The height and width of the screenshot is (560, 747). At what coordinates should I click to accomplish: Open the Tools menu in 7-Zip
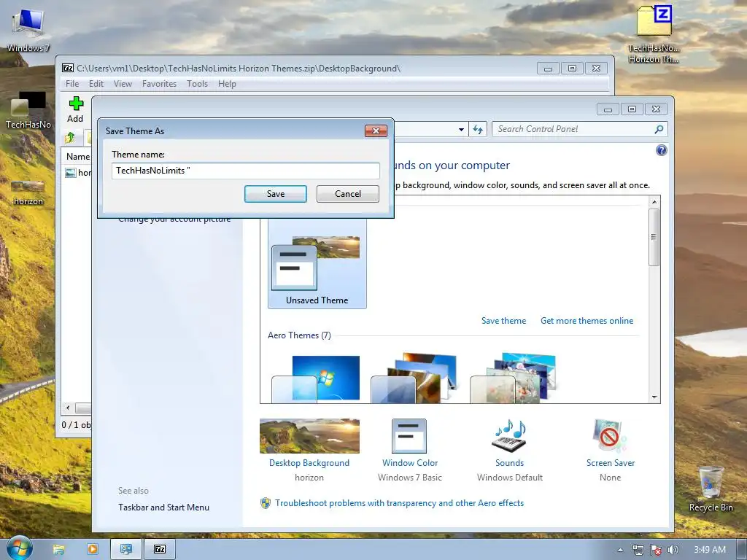[197, 84]
